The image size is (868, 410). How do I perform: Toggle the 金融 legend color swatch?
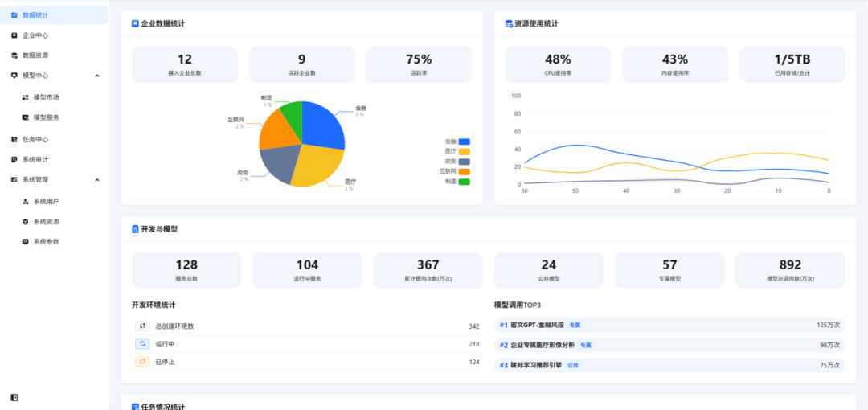coord(464,141)
